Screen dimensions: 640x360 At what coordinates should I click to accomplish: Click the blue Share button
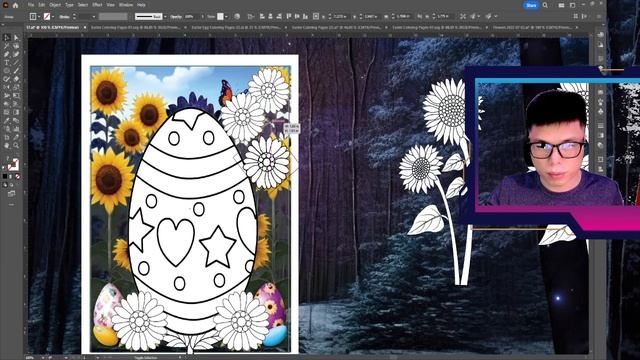coord(531,5)
